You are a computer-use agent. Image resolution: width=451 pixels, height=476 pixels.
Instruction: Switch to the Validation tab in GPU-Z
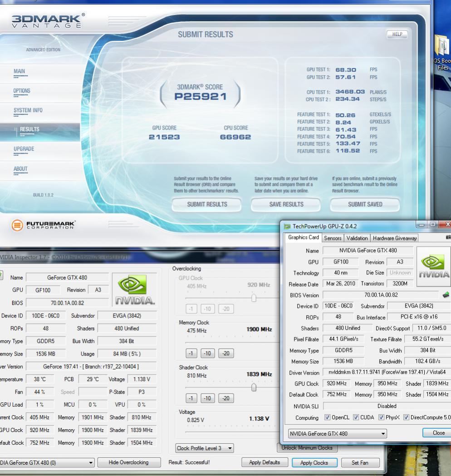click(357, 238)
